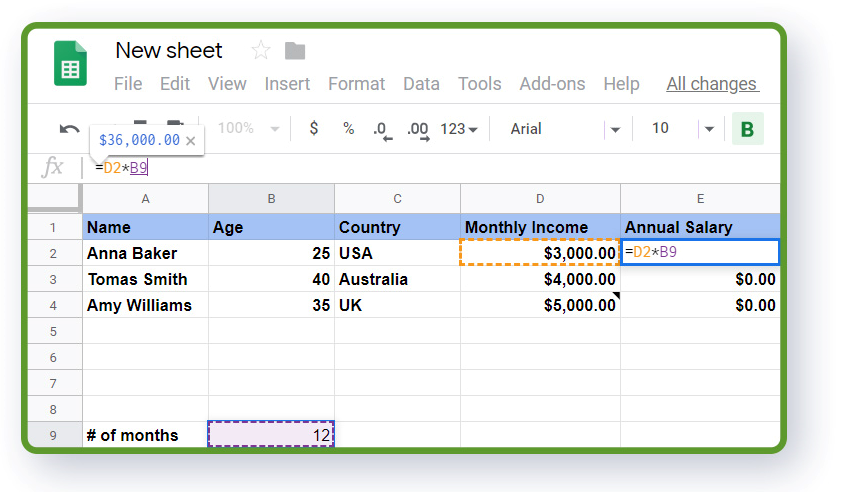The image size is (851, 492).
Task: Select the Tomas Smith cell
Action: click(145, 279)
